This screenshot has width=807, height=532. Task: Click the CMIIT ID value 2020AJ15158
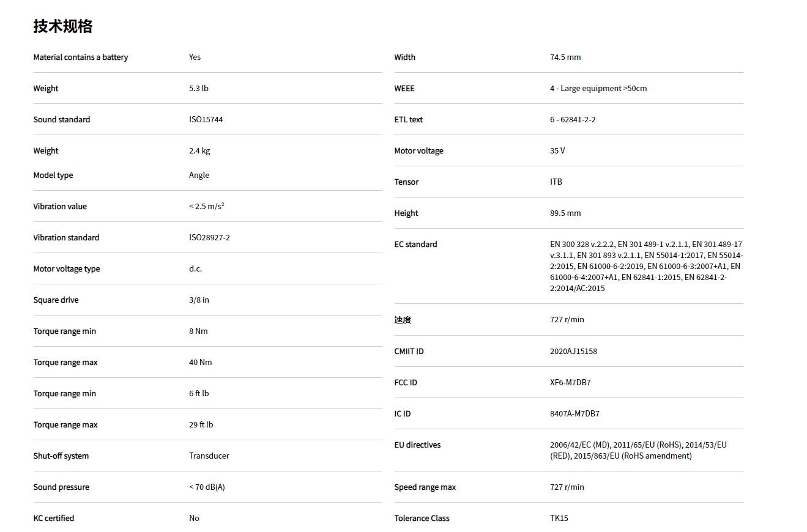(573, 352)
